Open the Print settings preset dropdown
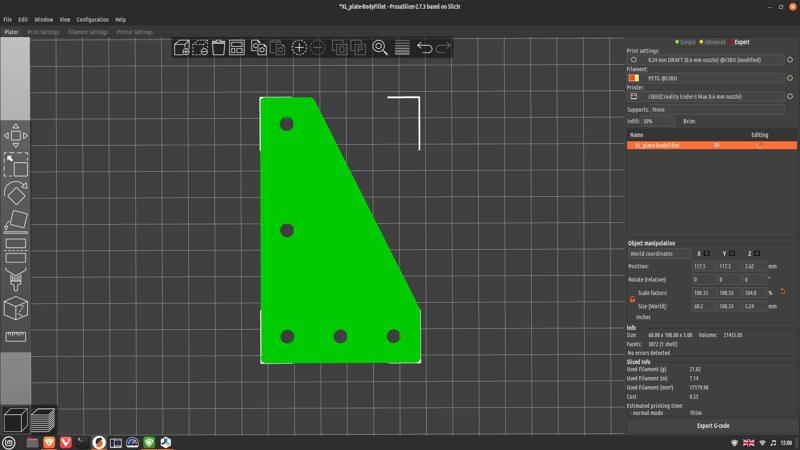 [707, 60]
